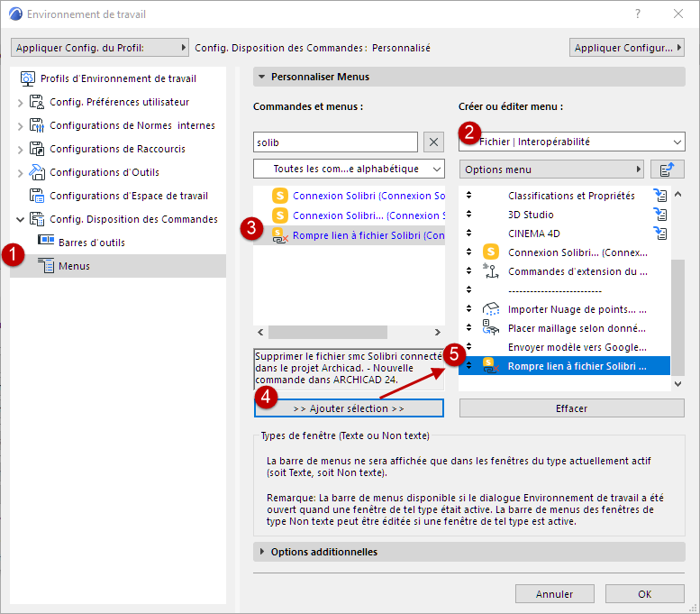This screenshot has height=614, width=700.
Task: Close the Environnement de travail dialog
Action: (678, 14)
